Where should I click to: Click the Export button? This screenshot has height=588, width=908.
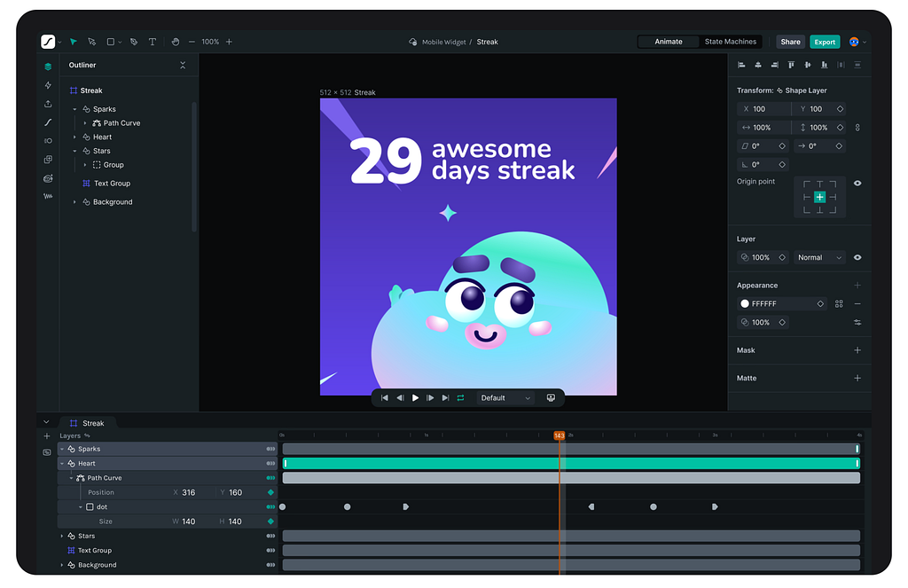pos(825,42)
